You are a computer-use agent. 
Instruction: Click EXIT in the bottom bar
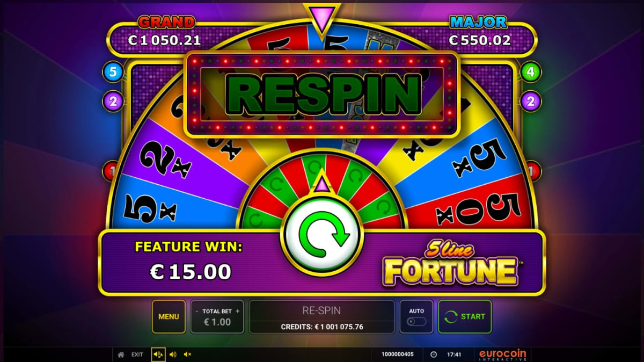[137, 354]
